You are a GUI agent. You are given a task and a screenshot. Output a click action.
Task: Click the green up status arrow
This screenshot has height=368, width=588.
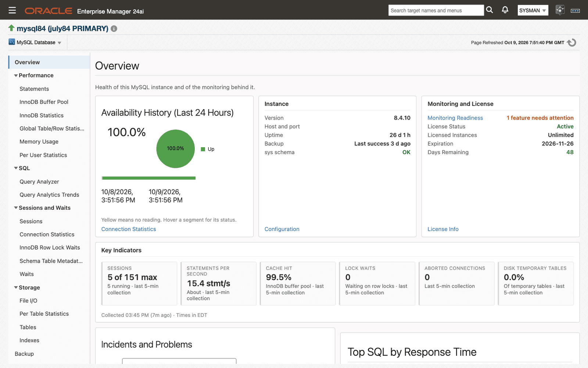[x=11, y=28]
